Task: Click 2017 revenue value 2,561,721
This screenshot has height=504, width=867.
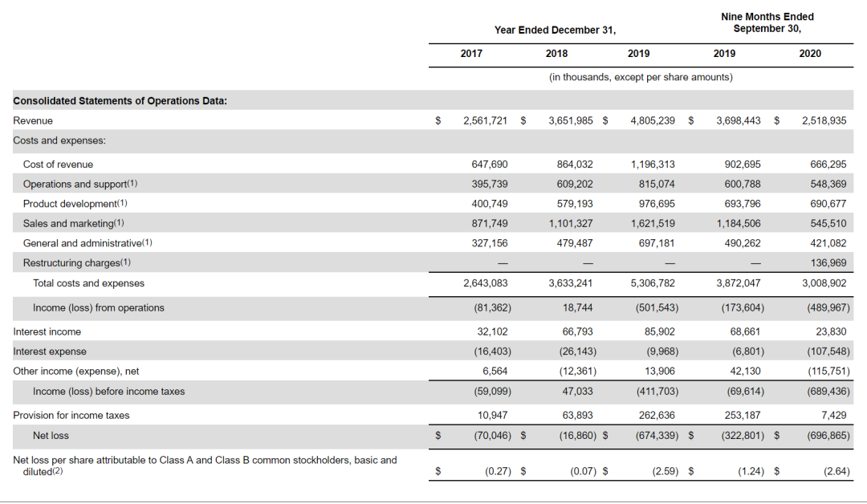Action: (x=485, y=120)
